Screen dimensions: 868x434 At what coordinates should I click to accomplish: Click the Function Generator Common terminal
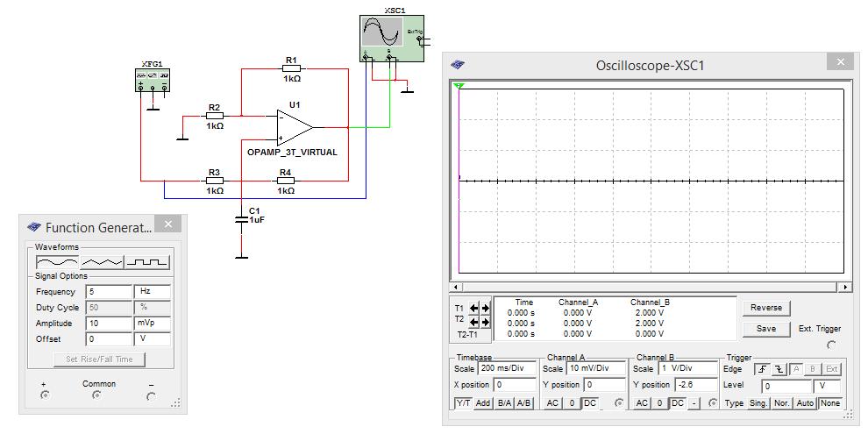tap(96, 395)
